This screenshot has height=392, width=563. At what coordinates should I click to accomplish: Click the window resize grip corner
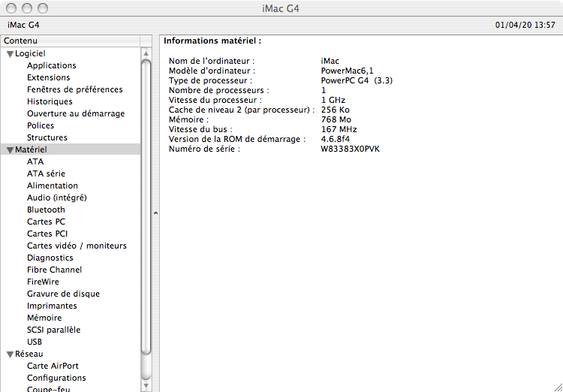(x=558, y=387)
